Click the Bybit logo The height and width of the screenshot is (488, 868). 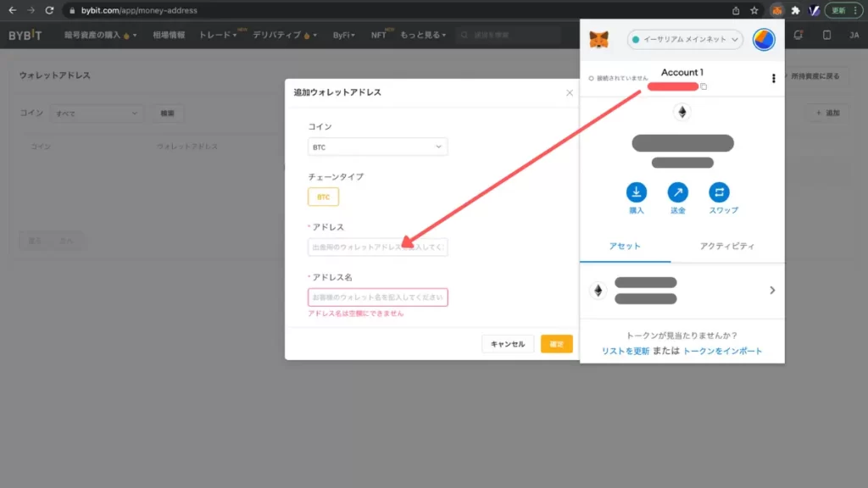click(25, 35)
